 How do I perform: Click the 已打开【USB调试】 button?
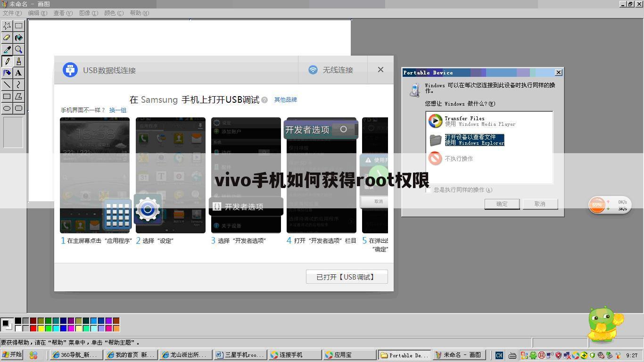tap(347, 277)
